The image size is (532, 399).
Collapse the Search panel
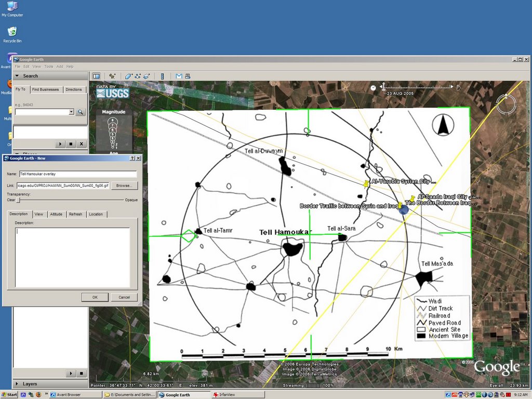point(17,76)
